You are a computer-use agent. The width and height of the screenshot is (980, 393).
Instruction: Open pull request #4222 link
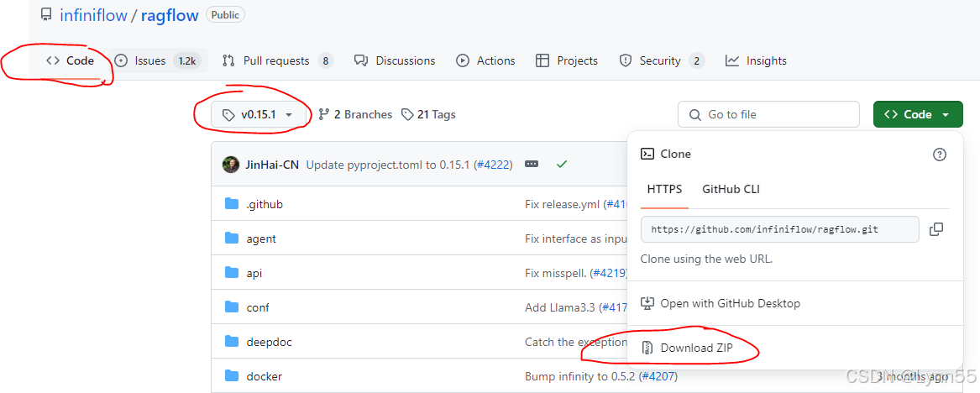pos(494,165)
